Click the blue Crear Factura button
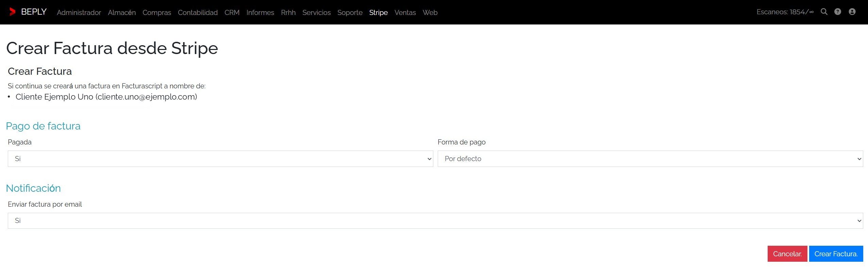The image size is (868, 276). point(836,254)
